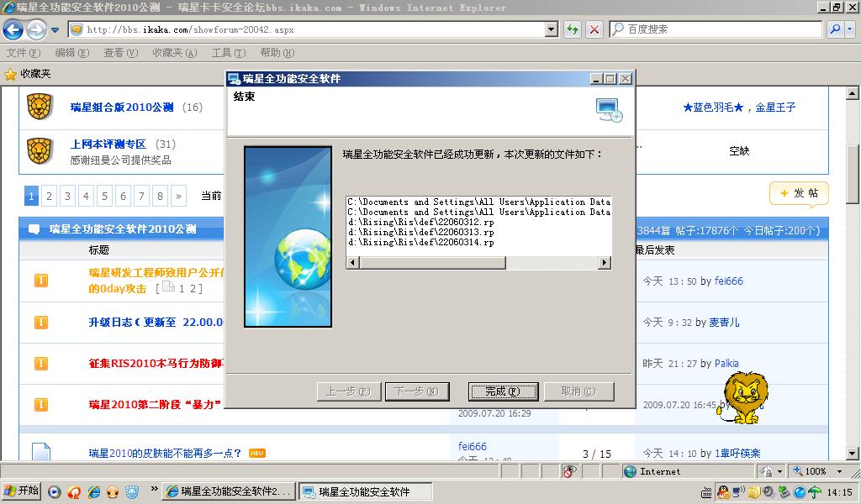Screen dimensions: 861x504
Task: Open thread 征集RIS2010木马行为防御
Action: point(156,364)
